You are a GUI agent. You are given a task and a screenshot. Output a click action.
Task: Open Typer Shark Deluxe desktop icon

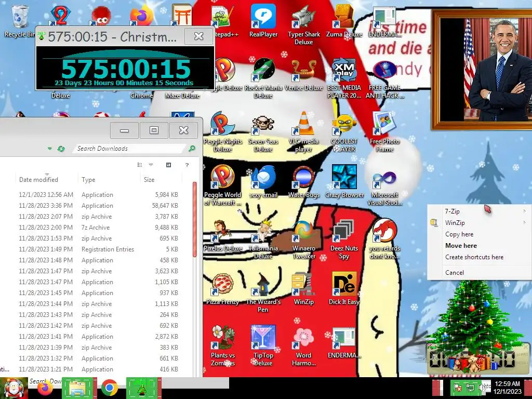click(303, 25)
